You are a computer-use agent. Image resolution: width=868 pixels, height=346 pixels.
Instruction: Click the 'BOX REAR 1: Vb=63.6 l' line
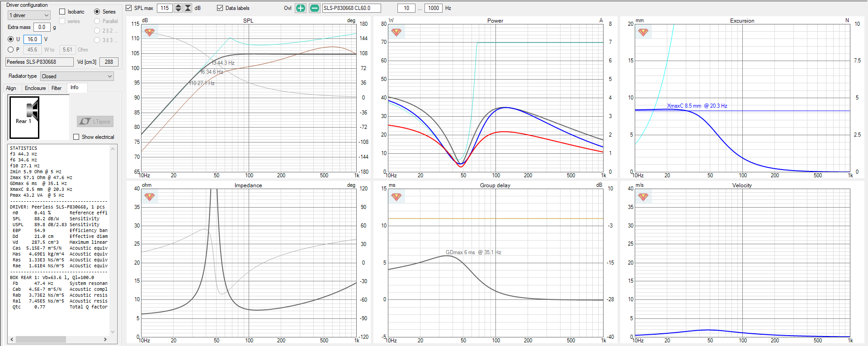[52, 277]
